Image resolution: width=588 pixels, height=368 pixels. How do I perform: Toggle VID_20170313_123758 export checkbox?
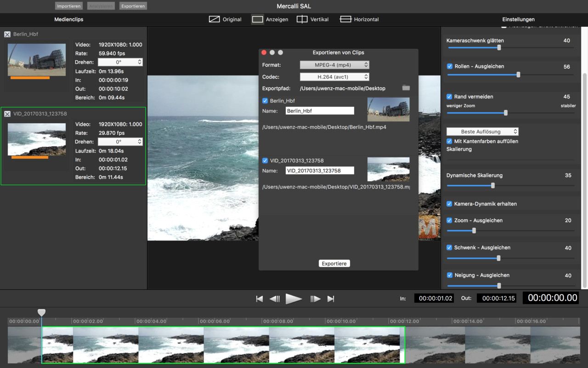265,161
